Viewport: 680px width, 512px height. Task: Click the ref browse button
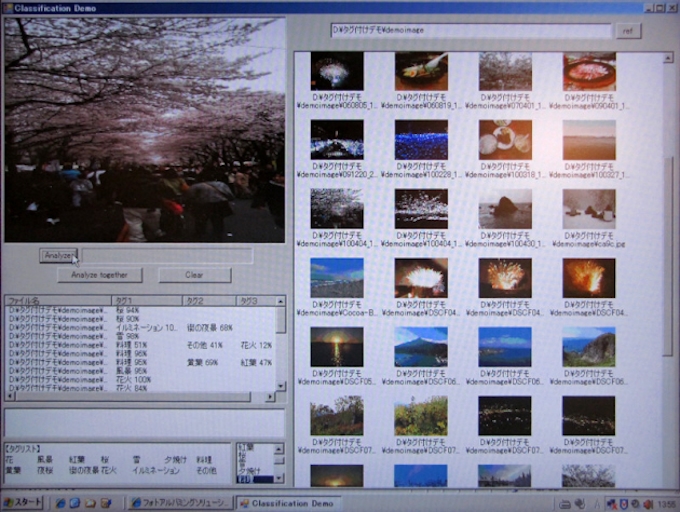tap(627, 30)
